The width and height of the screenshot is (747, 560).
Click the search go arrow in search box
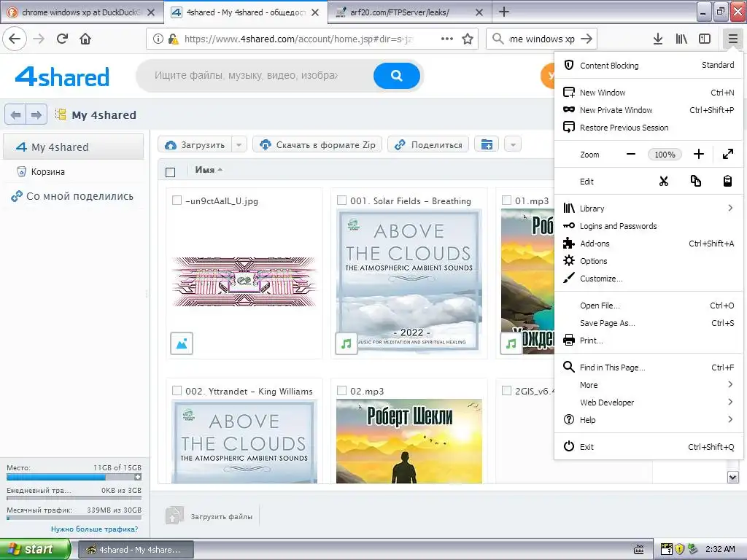587,39
